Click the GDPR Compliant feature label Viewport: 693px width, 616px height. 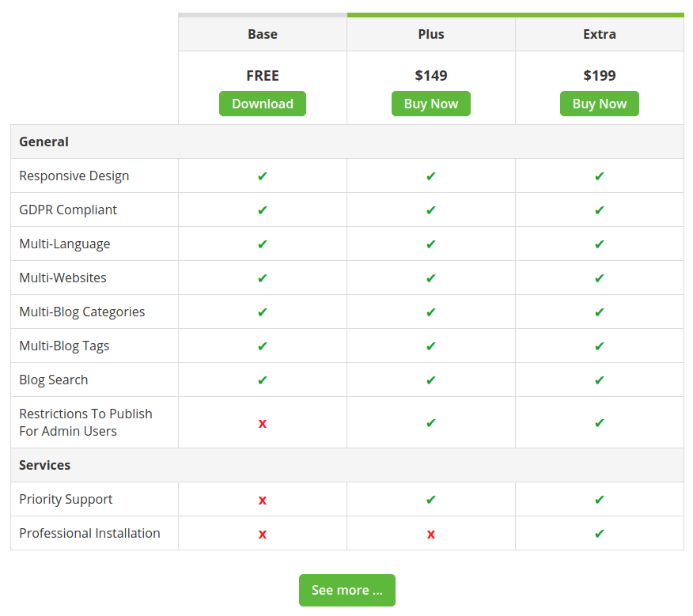click(x=68, y=210)
